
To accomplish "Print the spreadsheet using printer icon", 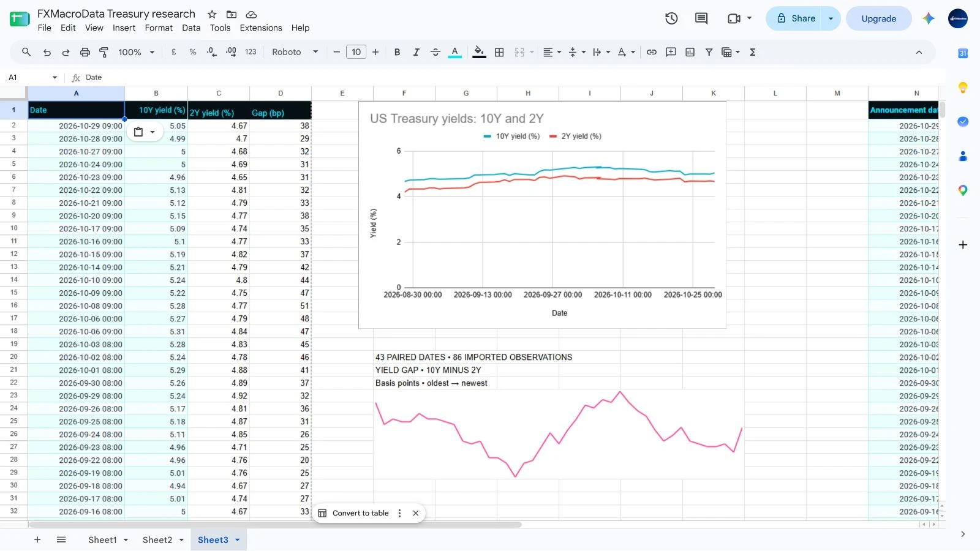I will [85, 52].
